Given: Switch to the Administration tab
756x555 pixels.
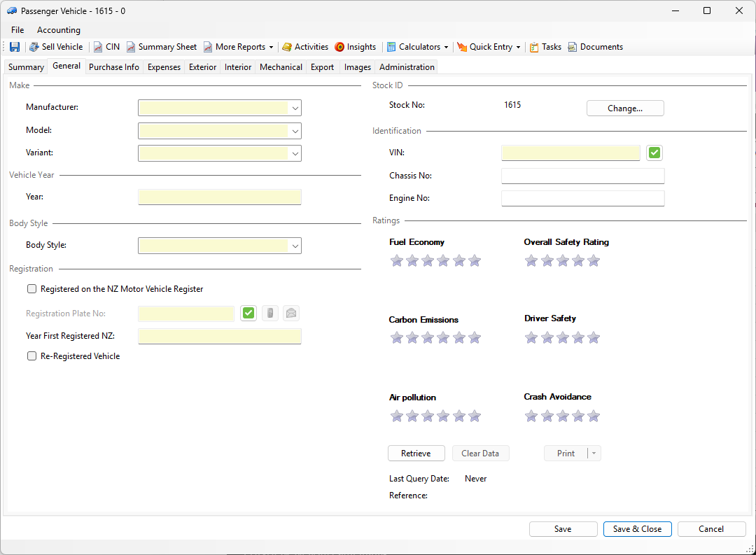Looking at the screenshot, I should coord(407,67).
